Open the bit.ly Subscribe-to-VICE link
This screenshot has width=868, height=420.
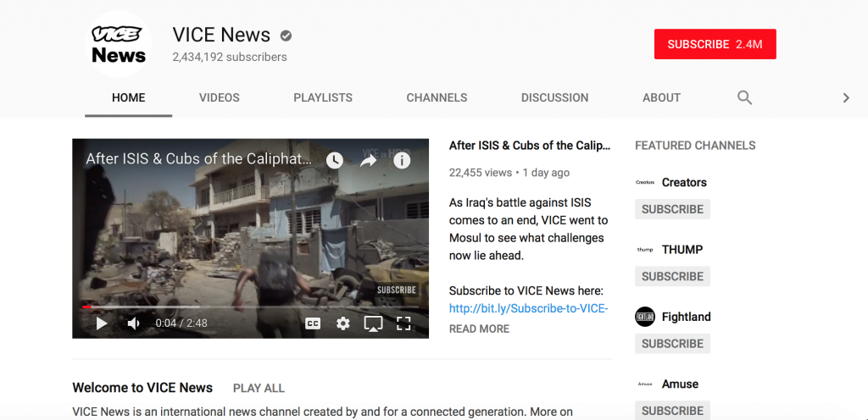(x=528, y=308)
